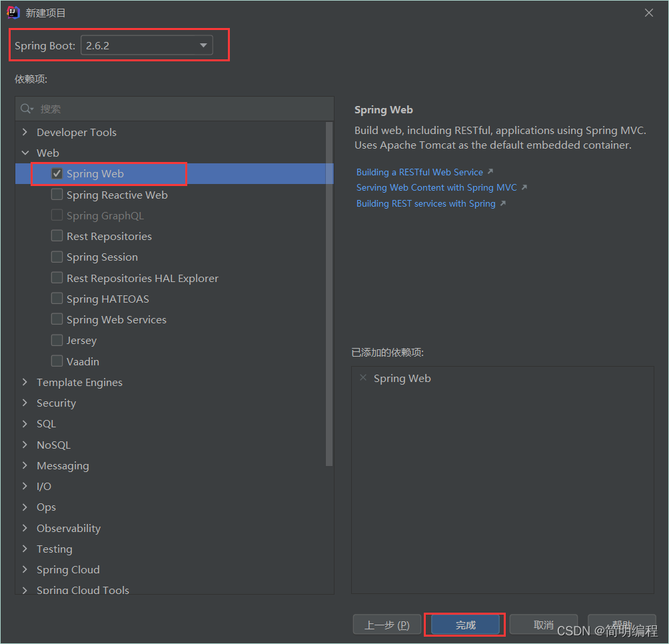Viewport: 669px width, 644px height.
Task: Select the Spring Reactive Web row label
Action: (117, 195)
